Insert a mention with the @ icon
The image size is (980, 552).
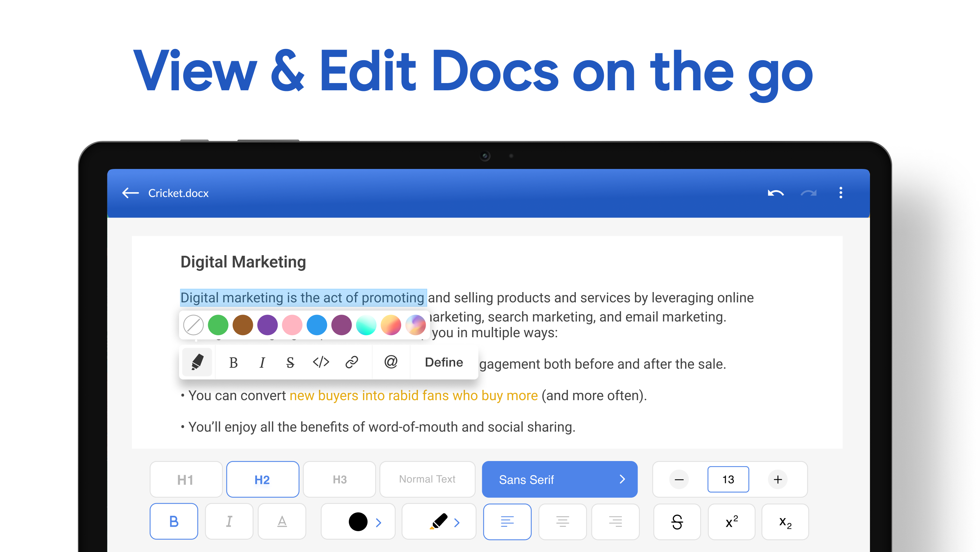[x=391, y=362]
